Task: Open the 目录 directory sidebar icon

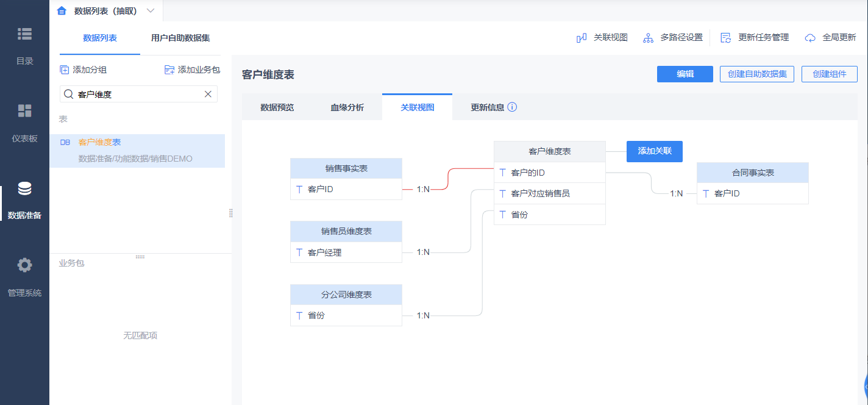Action: 24,34
